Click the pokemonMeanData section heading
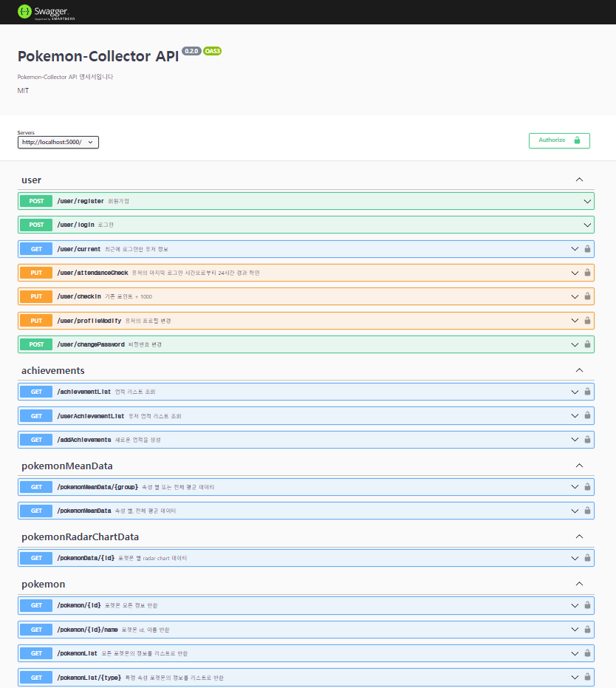 (x=67, y=466)
